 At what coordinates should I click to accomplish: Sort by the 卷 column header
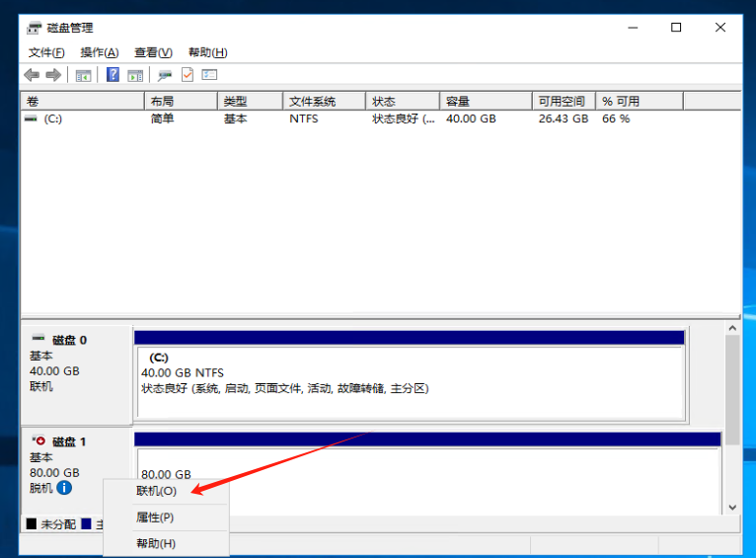pos(83,102)
